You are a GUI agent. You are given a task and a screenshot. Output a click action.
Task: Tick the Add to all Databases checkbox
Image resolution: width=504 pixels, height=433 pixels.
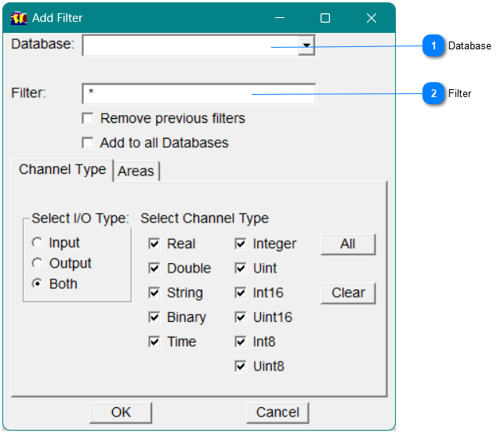(x=88, y=143)
